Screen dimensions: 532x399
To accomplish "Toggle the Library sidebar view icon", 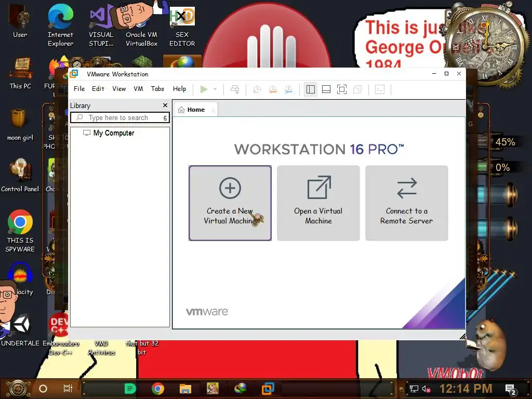I will pos(311,89).
